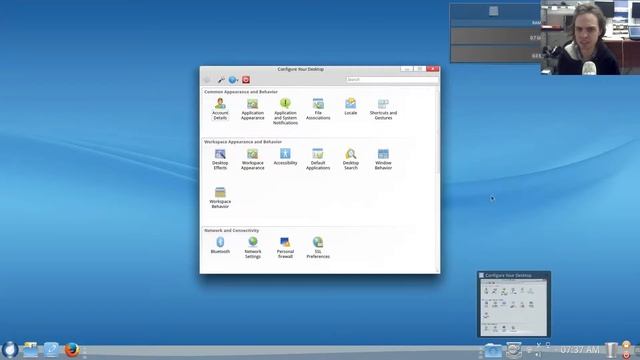This screenshot has width=640, height=360.
Task: Click the blue folder icon in right panel
Action: (493, 350)
